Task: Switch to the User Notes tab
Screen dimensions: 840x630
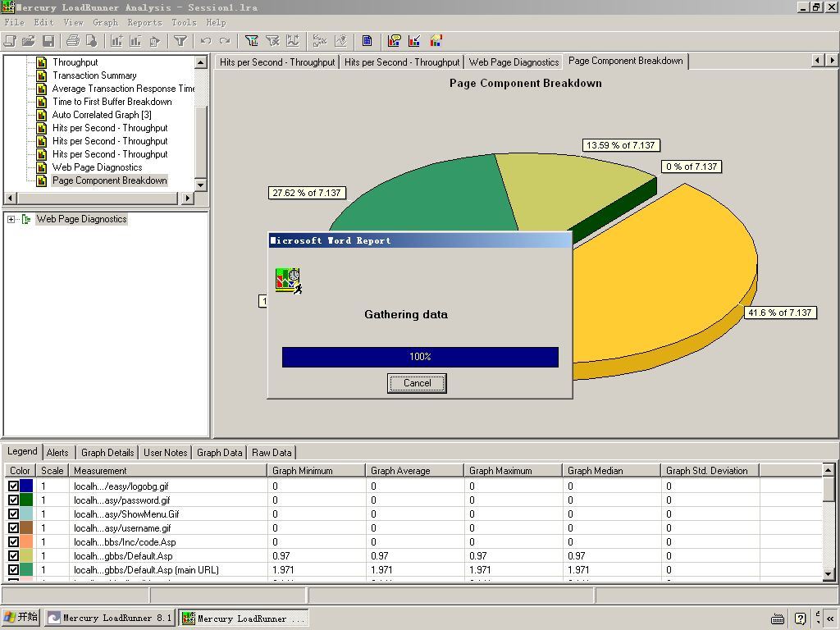Action: click(166, 453)
